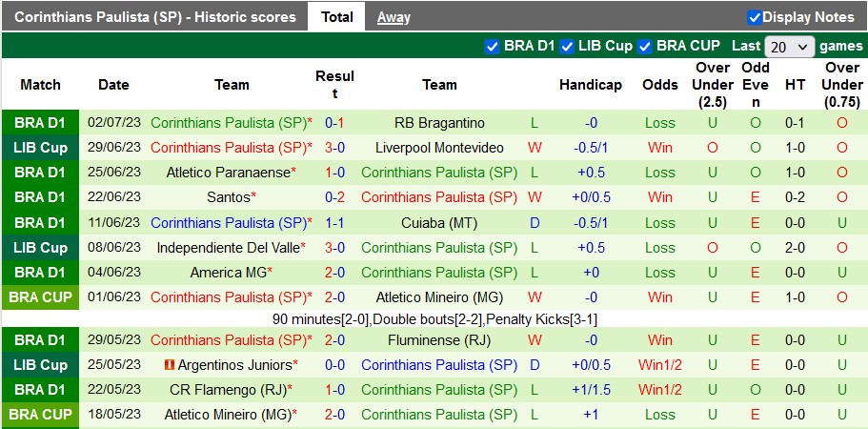Screen dimensions: 868x429
Task: Switch to the Away tab
Action: (x=394, y=16)
